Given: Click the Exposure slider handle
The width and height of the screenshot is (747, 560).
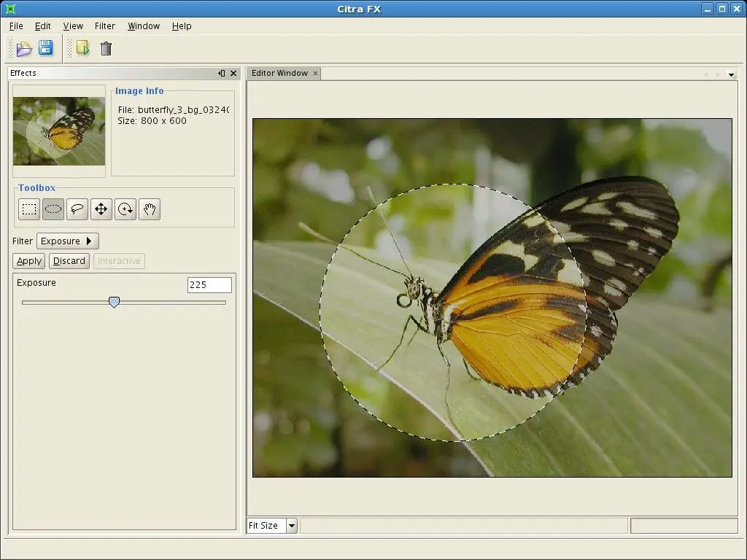Looking at the screenshot, I should [114, 302].
